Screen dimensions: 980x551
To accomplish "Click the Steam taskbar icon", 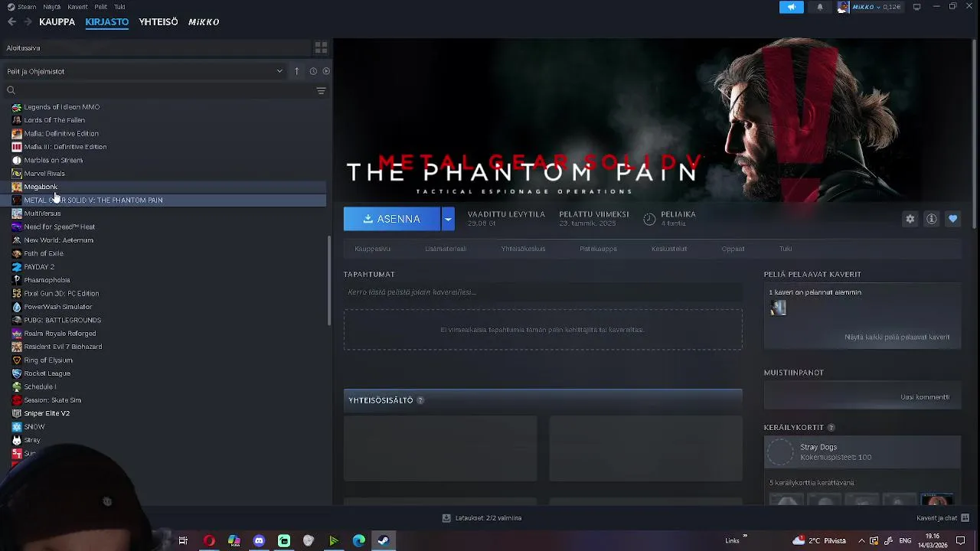I will (x=384, y=541).
